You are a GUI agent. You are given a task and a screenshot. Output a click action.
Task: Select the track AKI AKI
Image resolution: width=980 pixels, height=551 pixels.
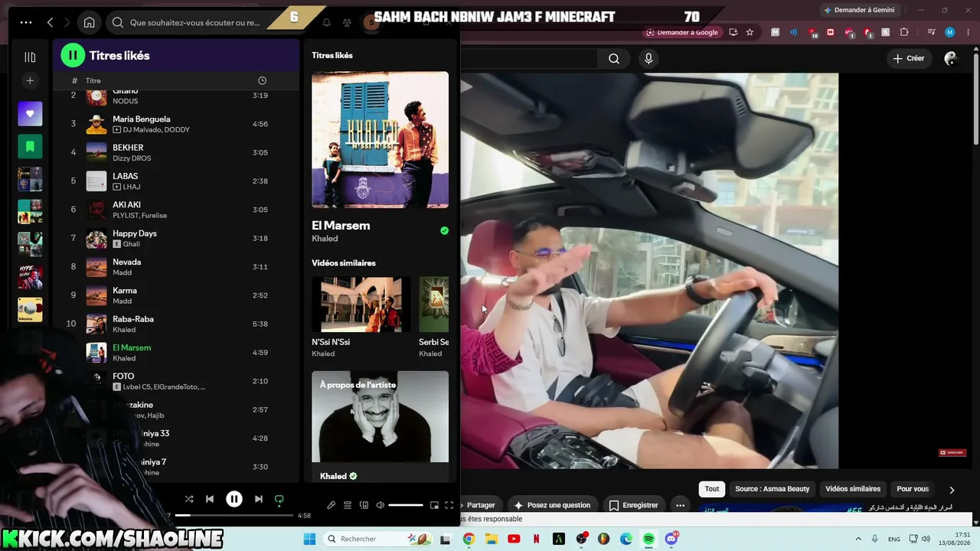pyautogui.click(x=176, y=210)
